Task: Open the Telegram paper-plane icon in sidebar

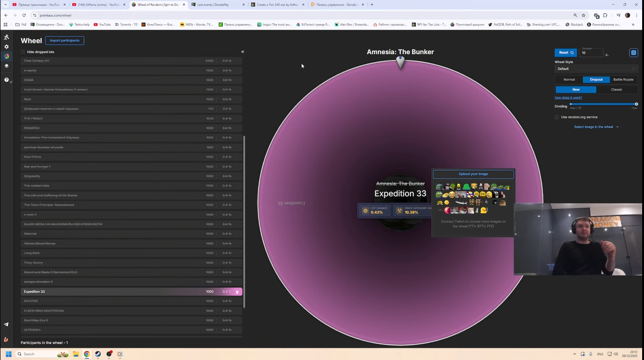Action: (x=6, y=324)
